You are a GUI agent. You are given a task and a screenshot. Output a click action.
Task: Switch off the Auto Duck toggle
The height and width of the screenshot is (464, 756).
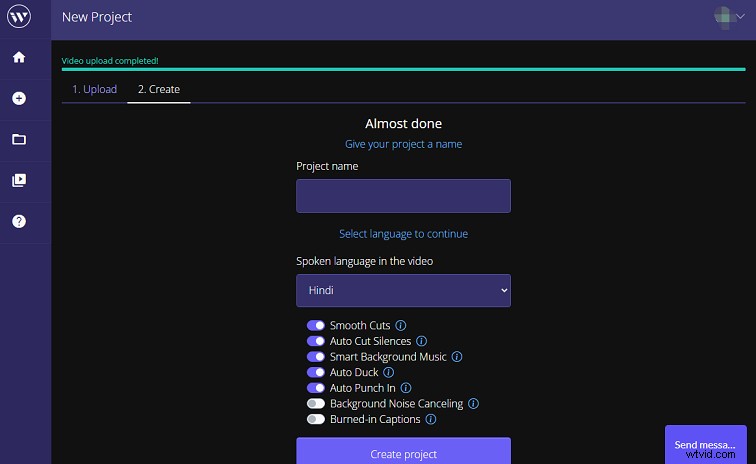pos(316,372)
